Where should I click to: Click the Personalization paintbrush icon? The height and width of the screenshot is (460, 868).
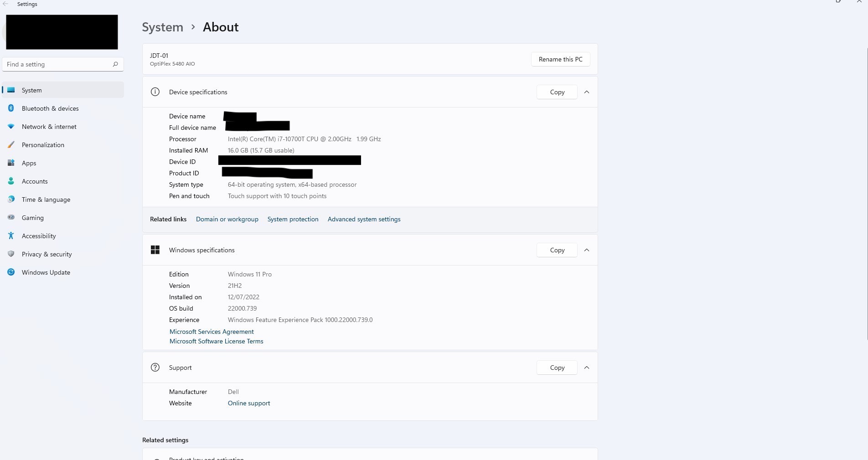(11, 145)
